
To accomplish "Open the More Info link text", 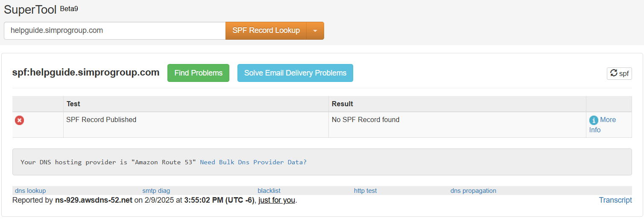I will coord(603,125).
